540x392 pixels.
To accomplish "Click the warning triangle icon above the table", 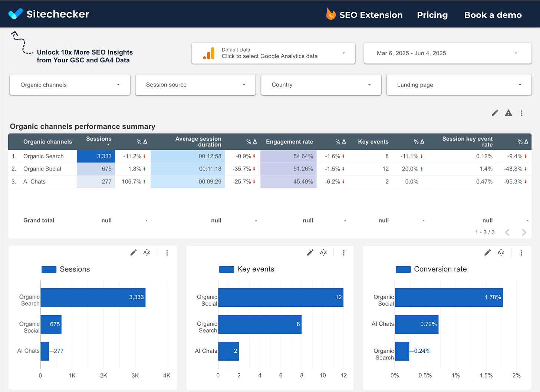I will [x=508, y=113].
